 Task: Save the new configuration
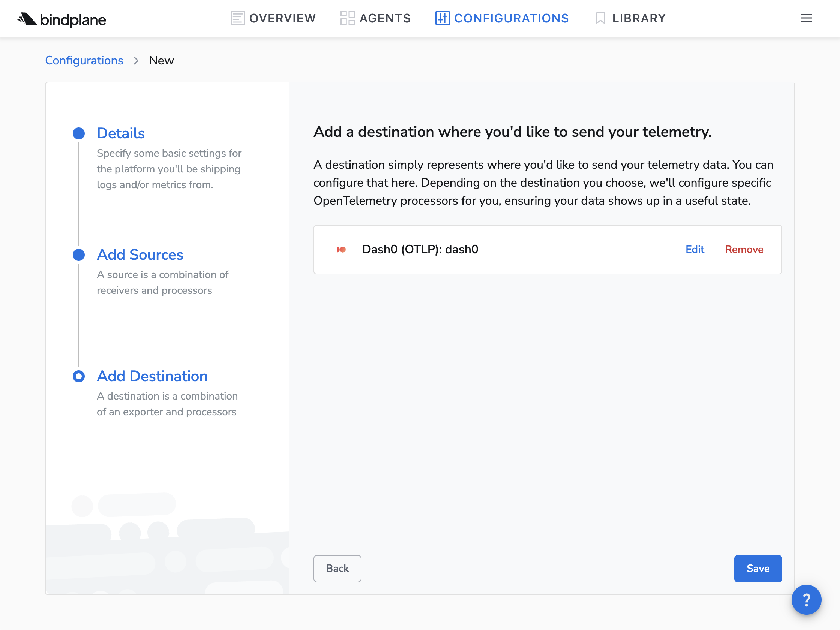(757, 568)
